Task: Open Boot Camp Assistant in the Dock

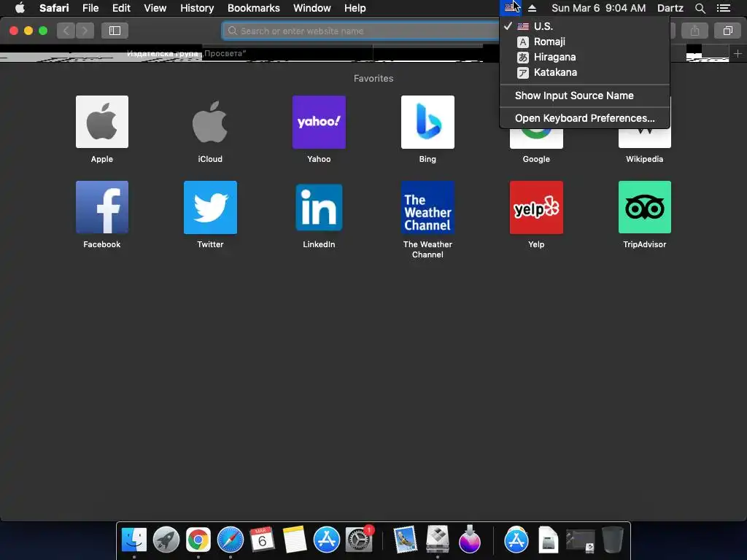Action: pos(438,539)
